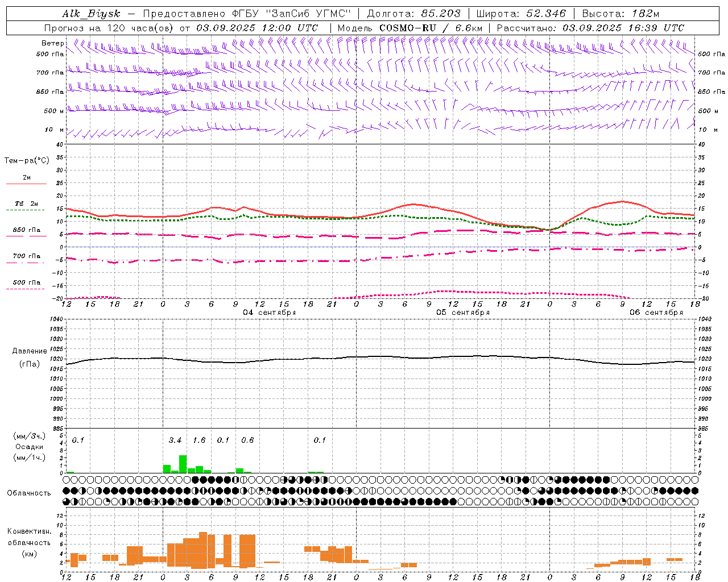Click the '05 сентября' date label
The image size is (728, 582).
463,313
